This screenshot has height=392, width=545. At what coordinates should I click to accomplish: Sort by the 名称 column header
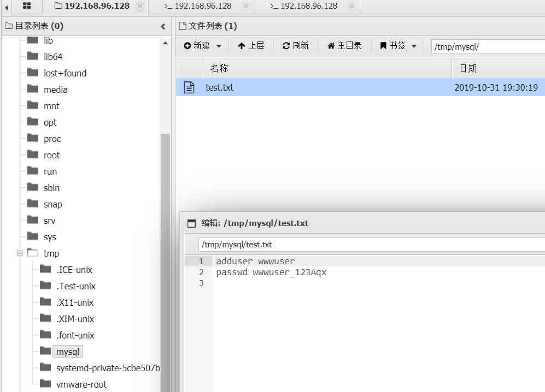coord(327,68)
